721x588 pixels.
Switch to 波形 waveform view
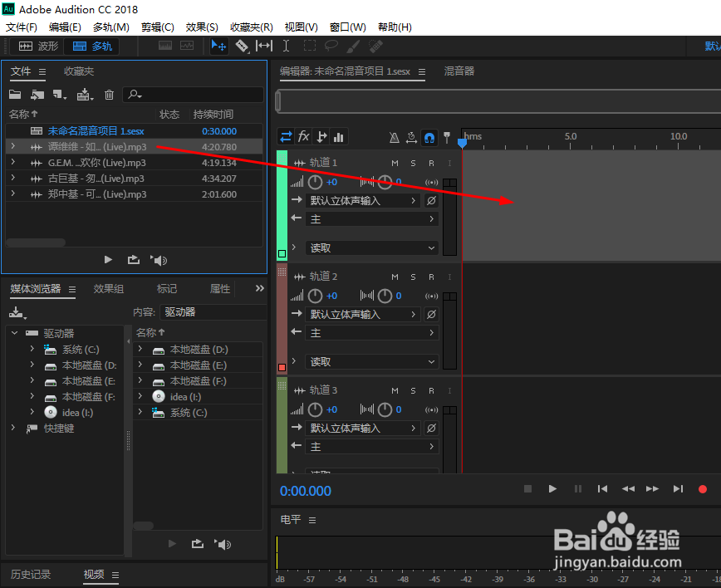coord(38,46)
